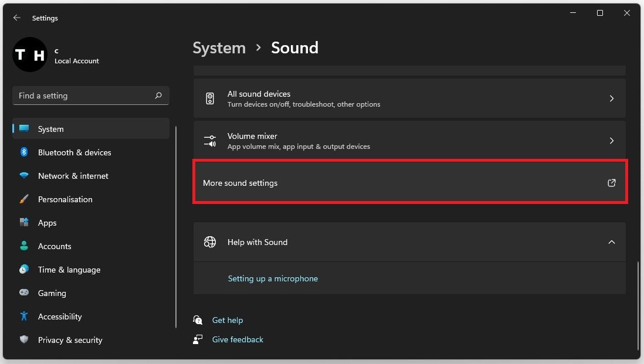Screen dimensions: 644x364
Task: Click the Gaming controller icon in sidebar
Action: 24,293
